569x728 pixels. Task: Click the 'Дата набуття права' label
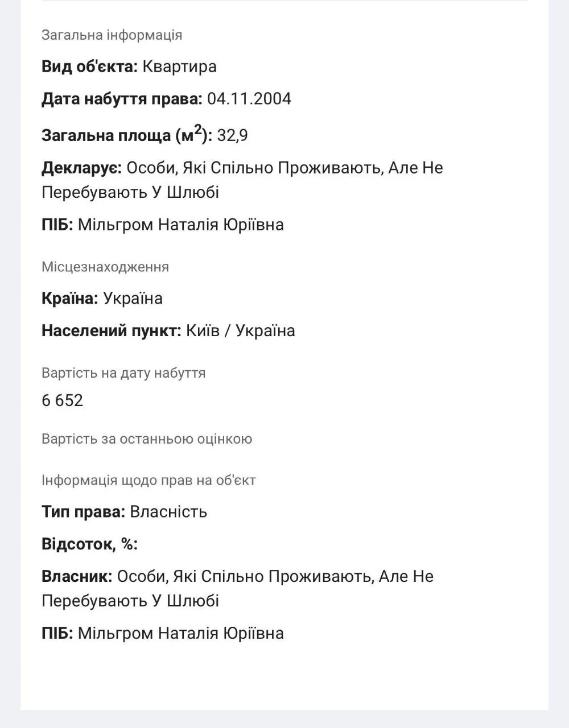122,99
